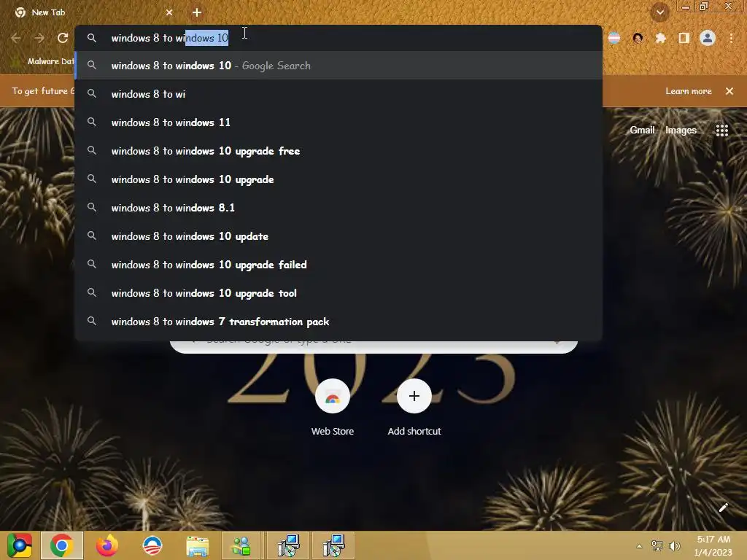The height and width of the screenshot is (560, 747).
Task: Open the volume speaker tray icon
Action: coord(674,546)
